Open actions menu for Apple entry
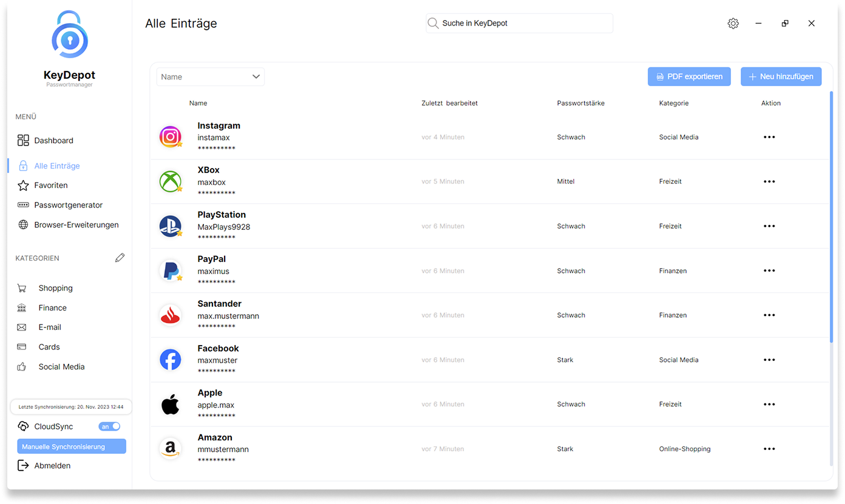This screenshot has height=504, width=845. 769,405
